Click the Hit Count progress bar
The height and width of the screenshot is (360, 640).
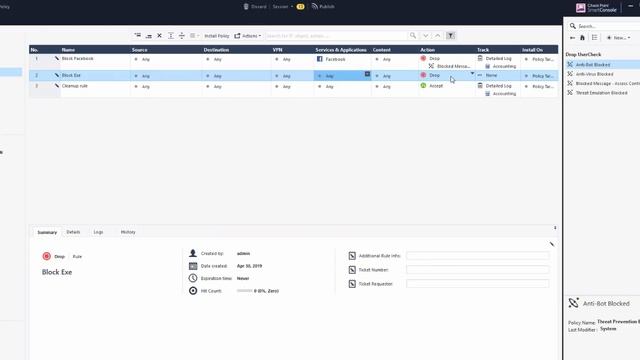coord(244,291)
